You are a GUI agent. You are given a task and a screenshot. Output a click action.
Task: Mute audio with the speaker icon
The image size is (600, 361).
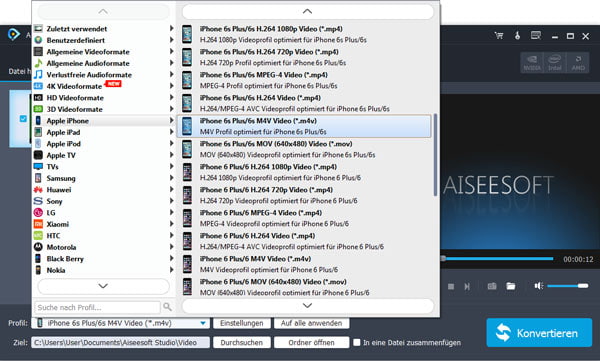click(539, 286)
